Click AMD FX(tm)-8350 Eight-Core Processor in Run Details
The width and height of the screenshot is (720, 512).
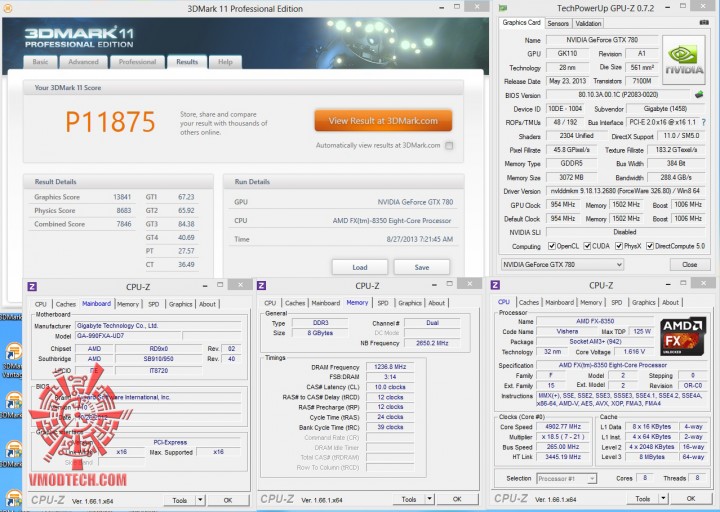(392, 220)
